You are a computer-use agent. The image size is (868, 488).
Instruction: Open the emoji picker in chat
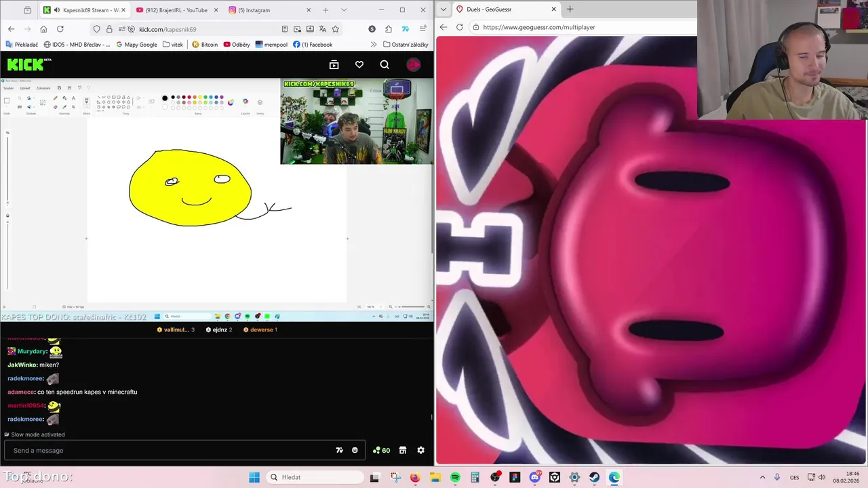[355, 450]
